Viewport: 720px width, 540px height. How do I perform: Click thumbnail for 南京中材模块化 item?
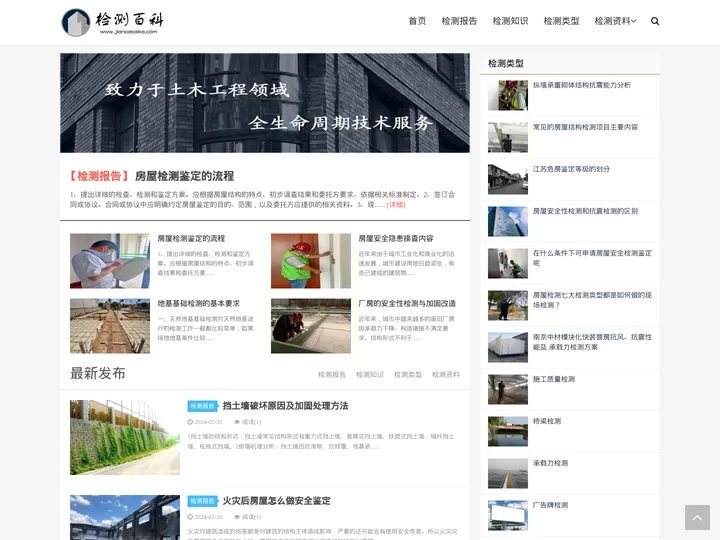click(508, 348)
